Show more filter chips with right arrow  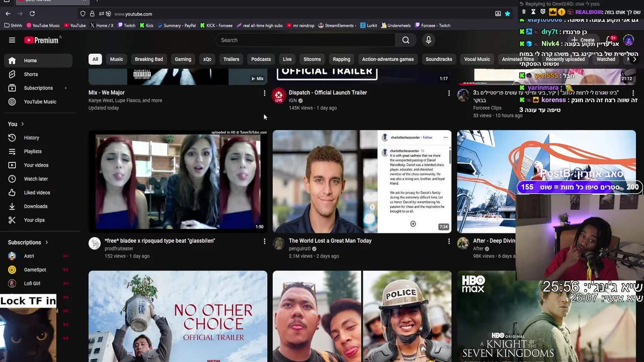pos(634,59)
